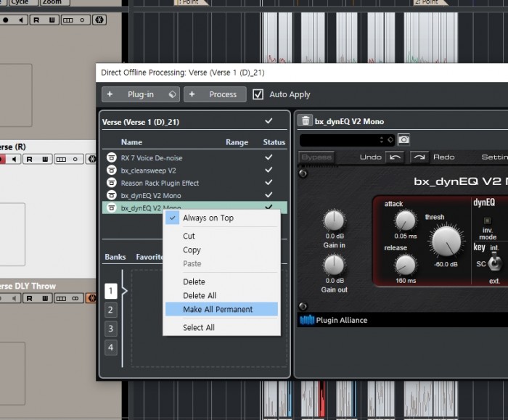508x420 pixels.
Task: Select the Reason Rack Plugin Effect row
Action: [x=194, y=183]
